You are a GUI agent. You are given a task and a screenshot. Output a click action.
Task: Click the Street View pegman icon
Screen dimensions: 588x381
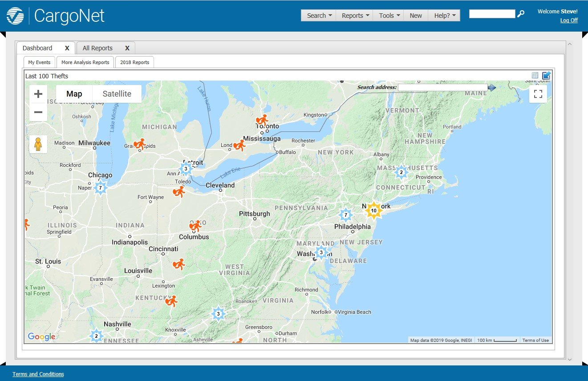pos(38,144)
